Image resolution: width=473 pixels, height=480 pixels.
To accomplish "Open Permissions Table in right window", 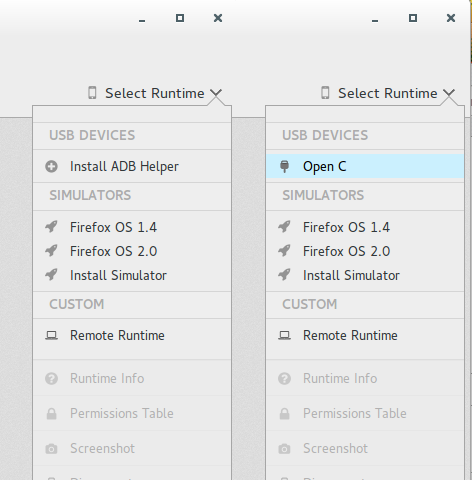I will coord(365,414).
